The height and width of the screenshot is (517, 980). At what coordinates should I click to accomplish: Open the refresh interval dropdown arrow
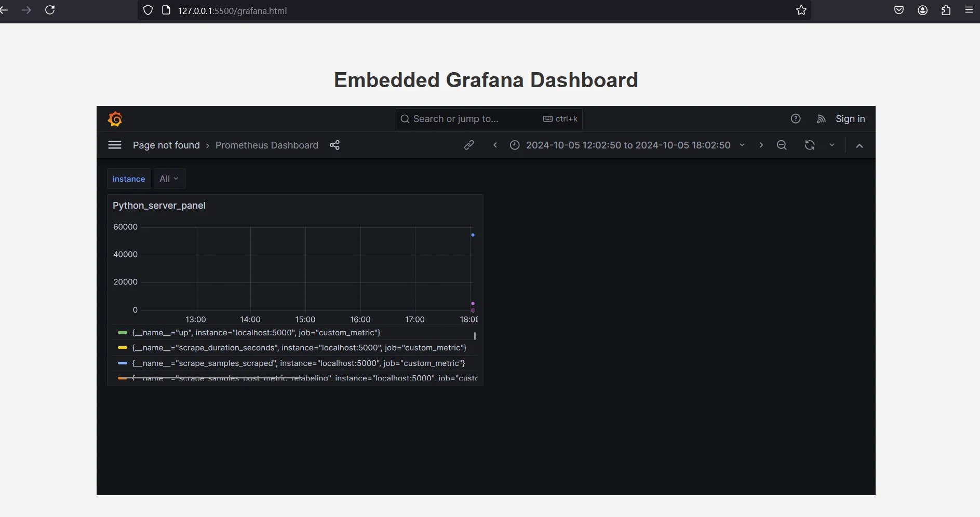[x=832, y=145]
